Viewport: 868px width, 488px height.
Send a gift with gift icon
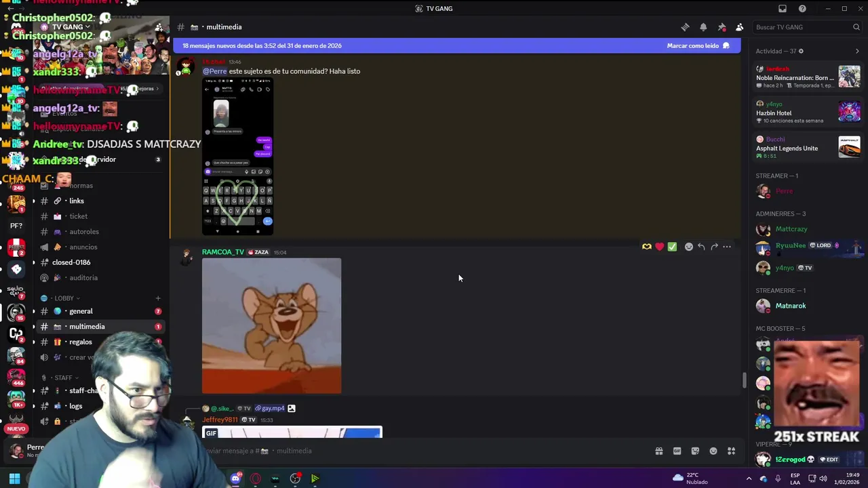click(x=658, y=451)
